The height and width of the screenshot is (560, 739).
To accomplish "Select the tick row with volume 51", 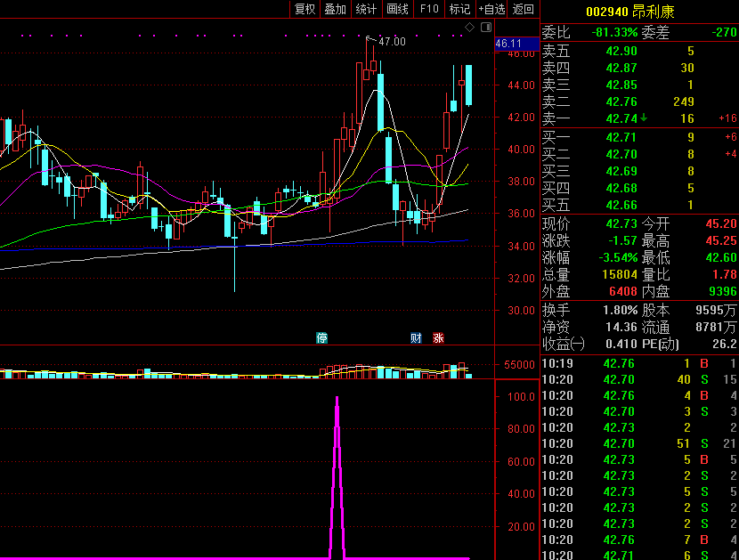I will 639,443.
